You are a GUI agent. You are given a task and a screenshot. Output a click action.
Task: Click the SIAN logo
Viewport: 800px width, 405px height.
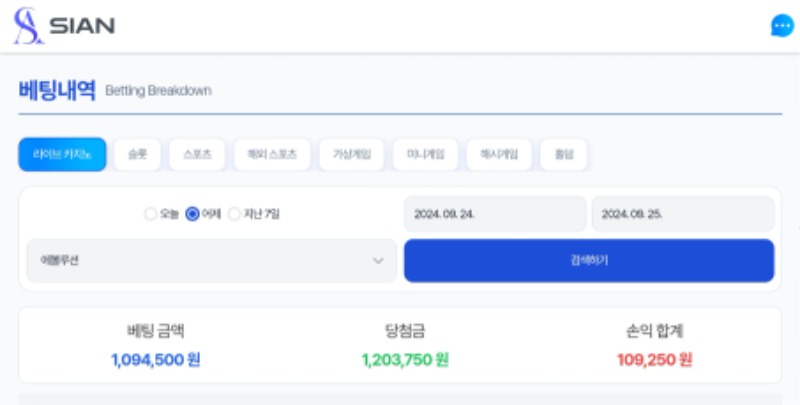(x=64, y=26)
